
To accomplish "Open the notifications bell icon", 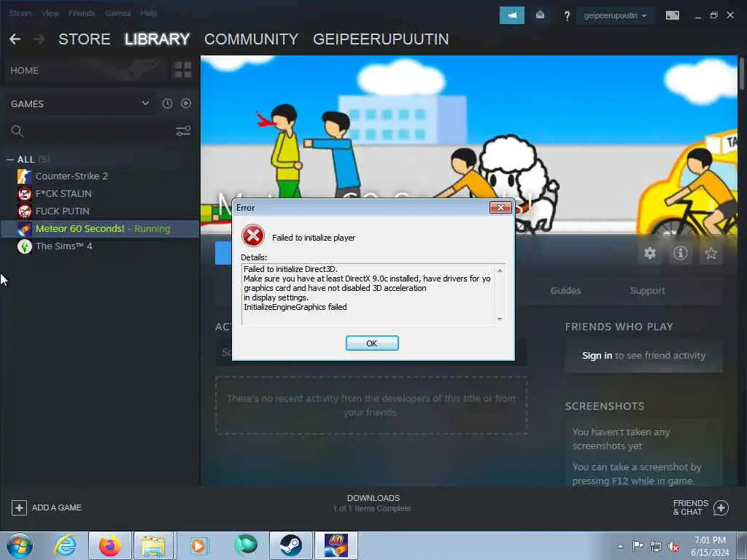I will point(540,15).
